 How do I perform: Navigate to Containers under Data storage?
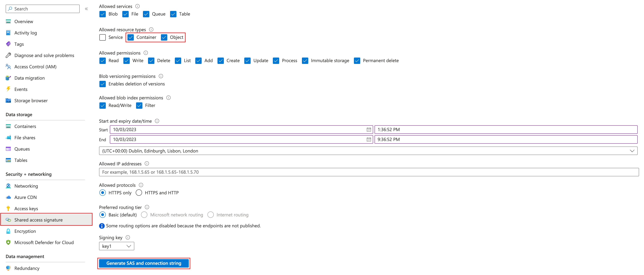25,126
